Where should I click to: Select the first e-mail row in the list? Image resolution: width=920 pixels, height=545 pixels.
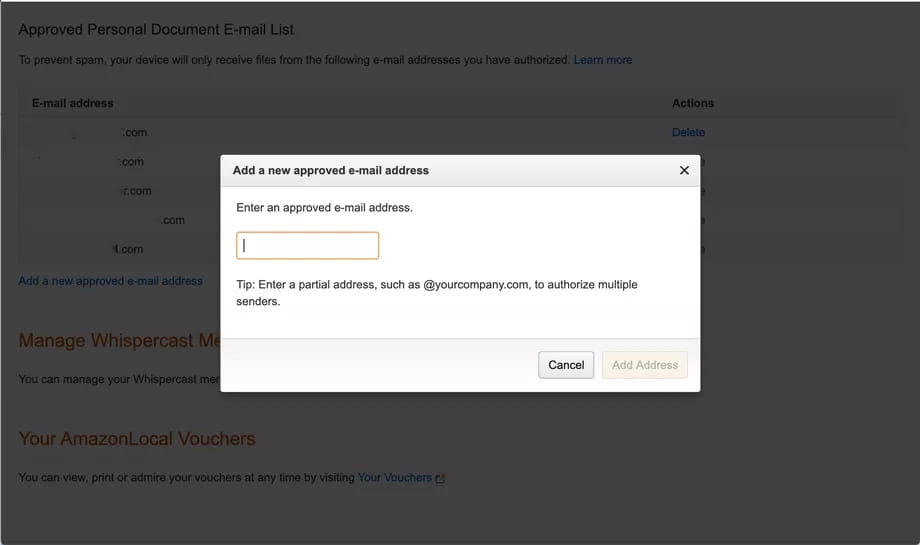tap(459, 133)
